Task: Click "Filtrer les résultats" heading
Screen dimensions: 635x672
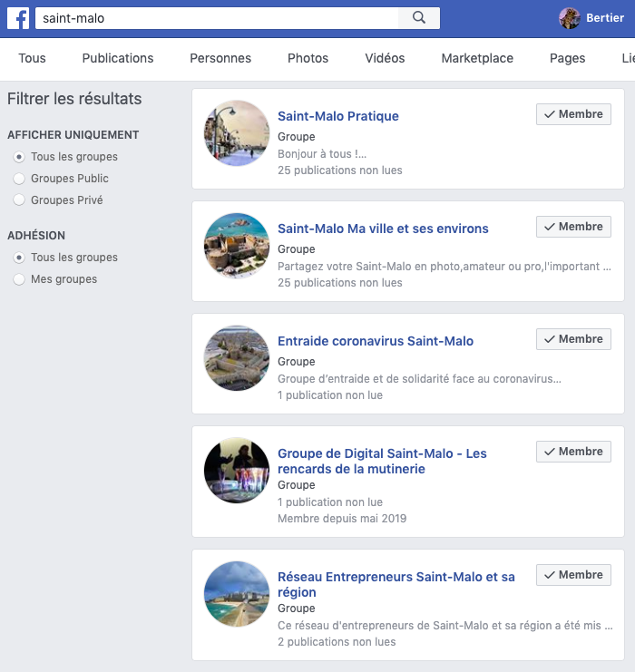Action: point(74,99)
